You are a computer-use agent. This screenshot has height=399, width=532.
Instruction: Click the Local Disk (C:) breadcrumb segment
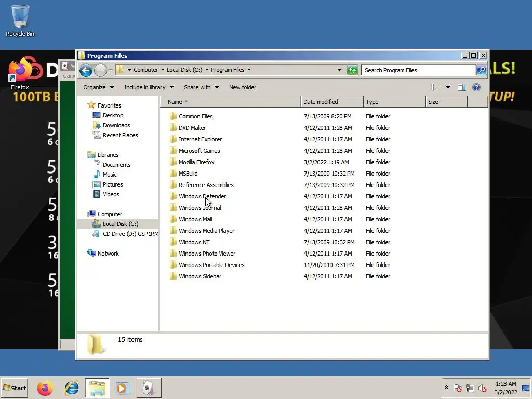[184, 70]
